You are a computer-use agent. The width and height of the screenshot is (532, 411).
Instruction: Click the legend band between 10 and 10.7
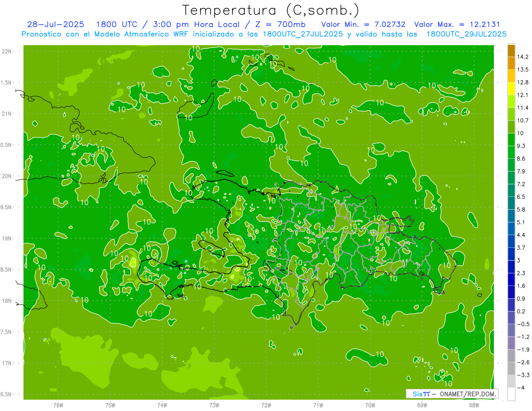(x=511, y=126)
